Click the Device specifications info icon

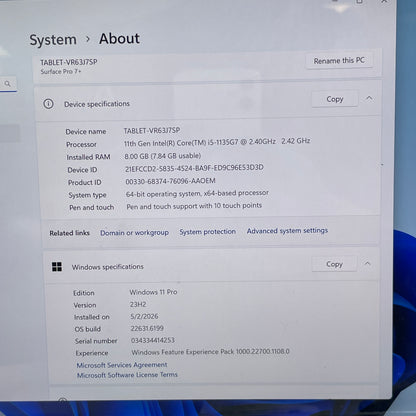(48, 104)
